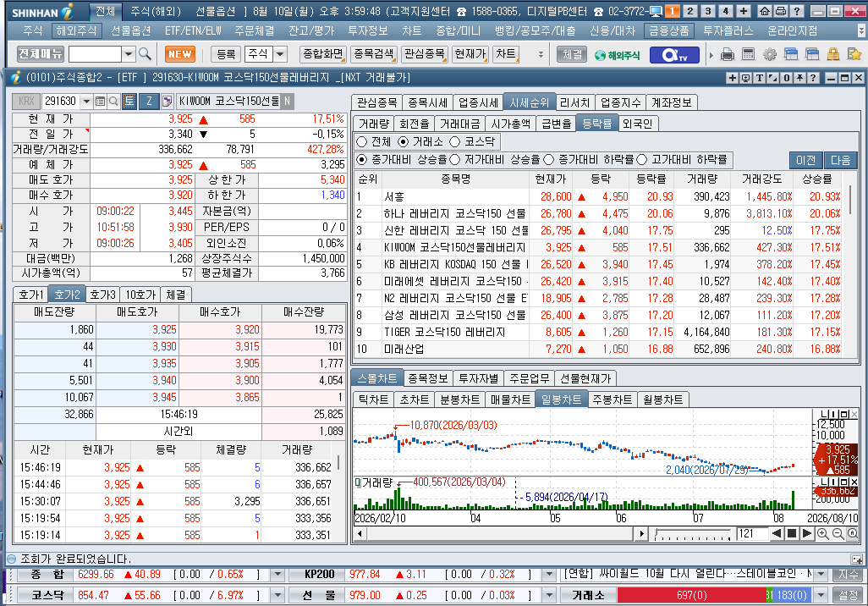Viewport: 868px width, 606px height.
Task: Open the print icon in main toolbar
Action: (728, 54)
